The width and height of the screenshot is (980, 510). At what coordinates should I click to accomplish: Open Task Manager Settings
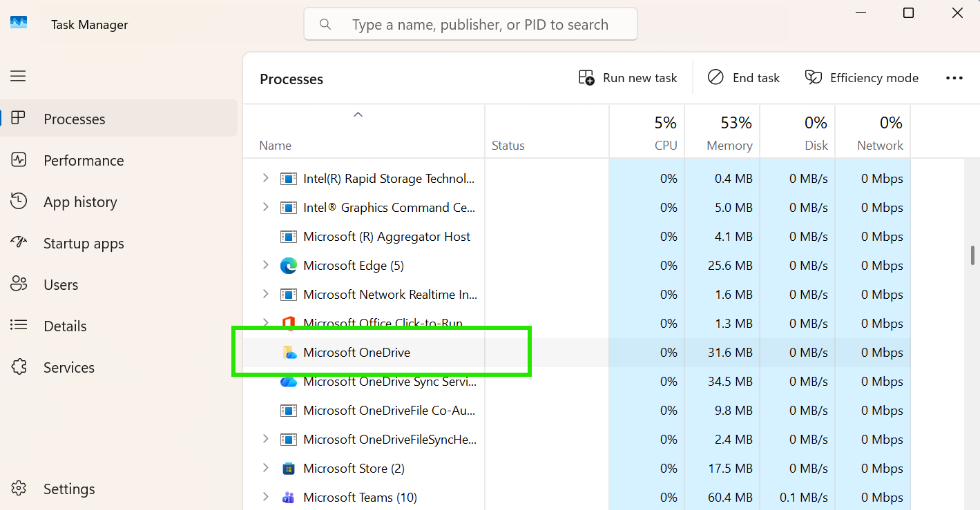[119, 489]
